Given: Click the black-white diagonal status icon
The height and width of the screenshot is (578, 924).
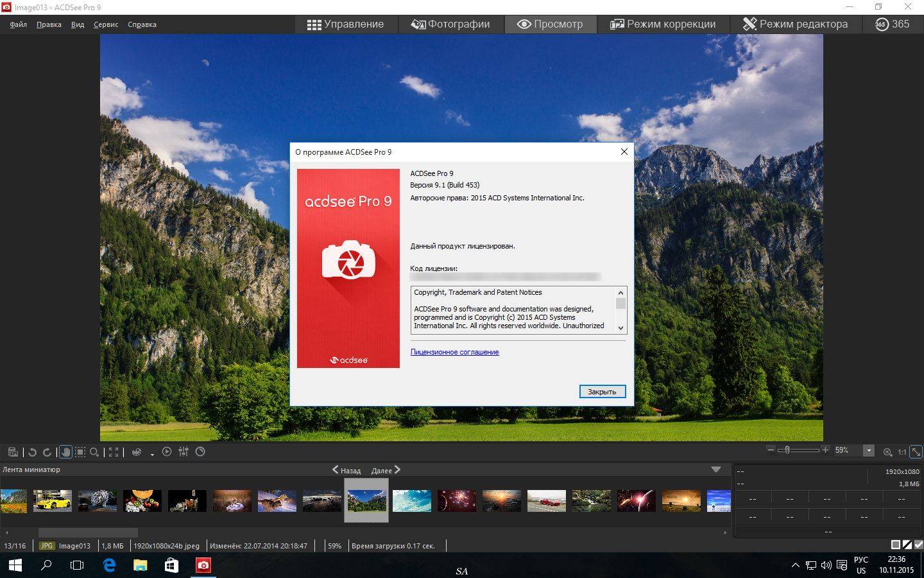Looking at the screenshot, I should [x=907, y=545].
